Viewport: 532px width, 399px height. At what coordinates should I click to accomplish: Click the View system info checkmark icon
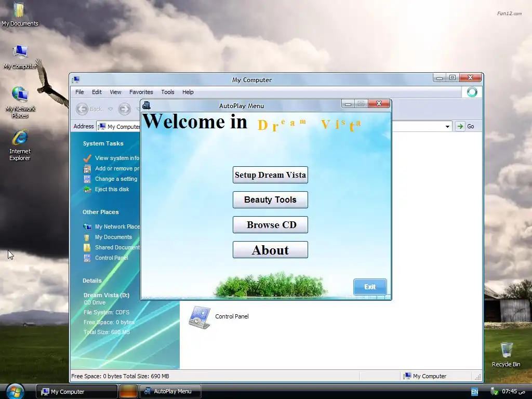87,158
